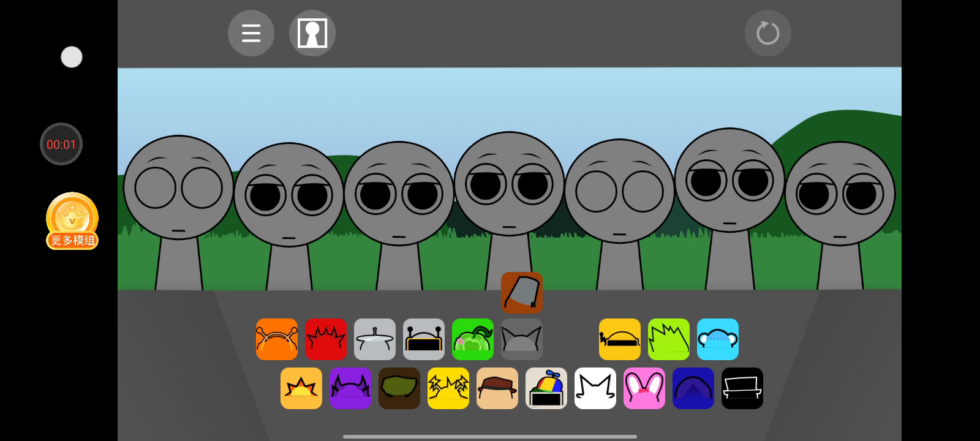980x441 pixels.
Task: Select the purple horned character icon
Action: pyautogui.click(x=350, y=388)
